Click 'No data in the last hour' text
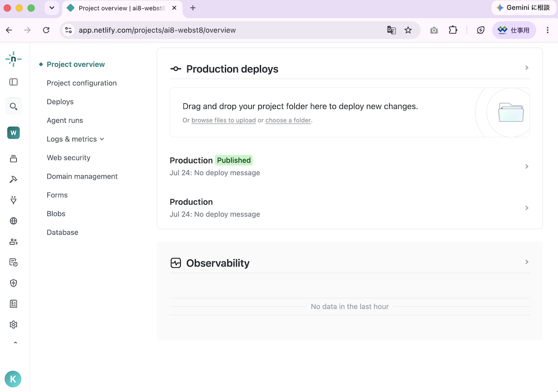The width and height of the screenshot is (558, 392). tap(350, 306)
